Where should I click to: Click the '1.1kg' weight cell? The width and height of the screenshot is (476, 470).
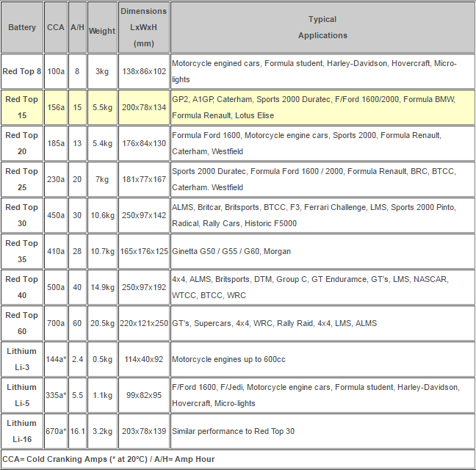[102, 395]
